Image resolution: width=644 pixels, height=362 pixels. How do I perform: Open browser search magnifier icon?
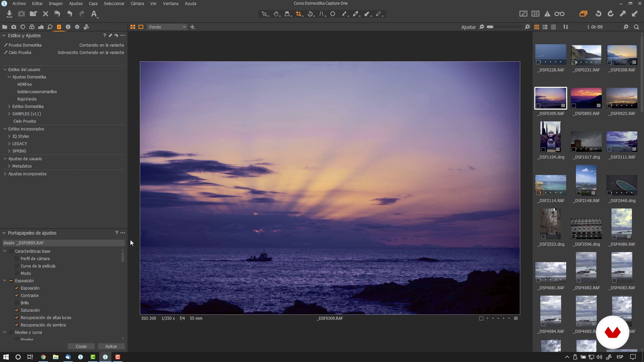636,27
